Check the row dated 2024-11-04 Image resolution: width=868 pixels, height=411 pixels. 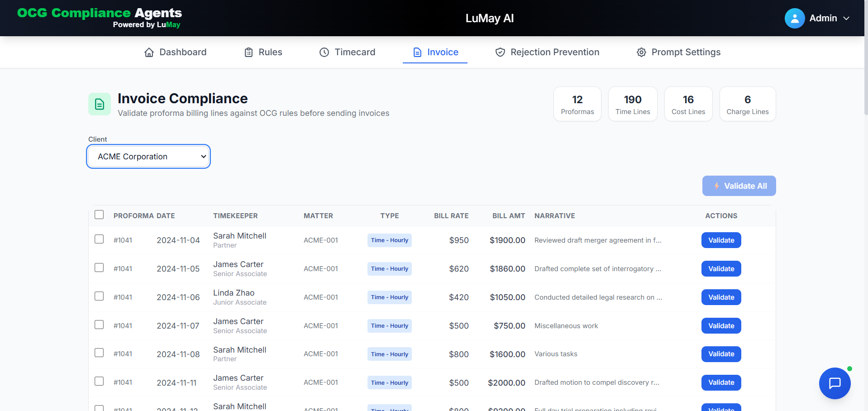(x=99, y=239)
